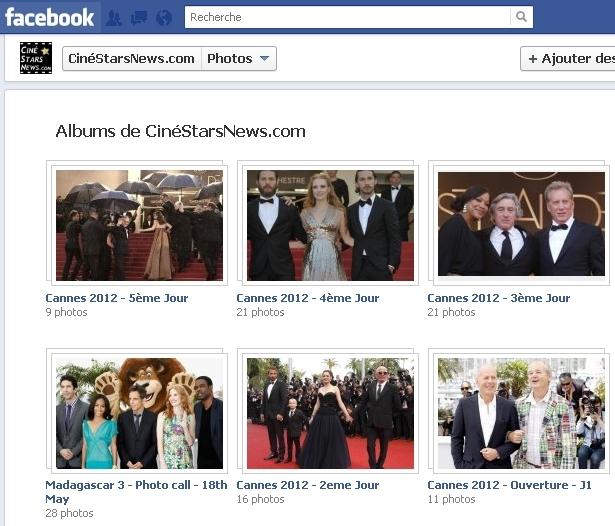This screenshot has width=615, height=526.
Task: Open Cannes 2012 - Ouverture thumbnail
Action: (520, 413)
